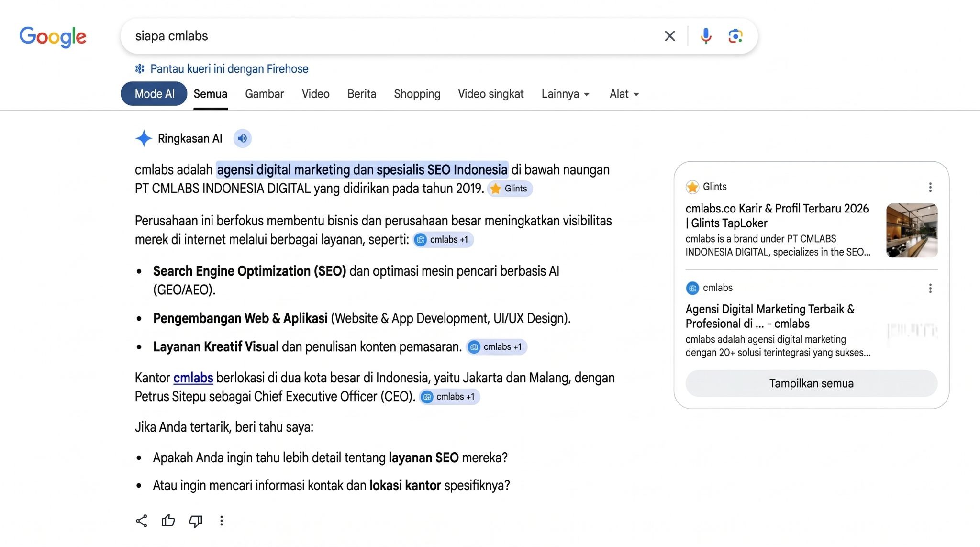
Task: Go to Video singkat tab
Action: (x=491, y=94)
